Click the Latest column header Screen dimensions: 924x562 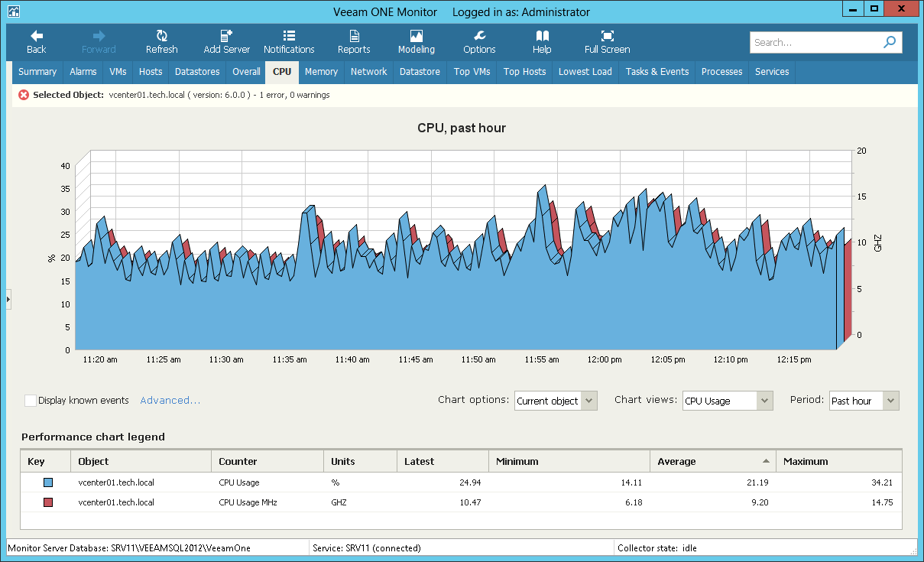[443, 461]
